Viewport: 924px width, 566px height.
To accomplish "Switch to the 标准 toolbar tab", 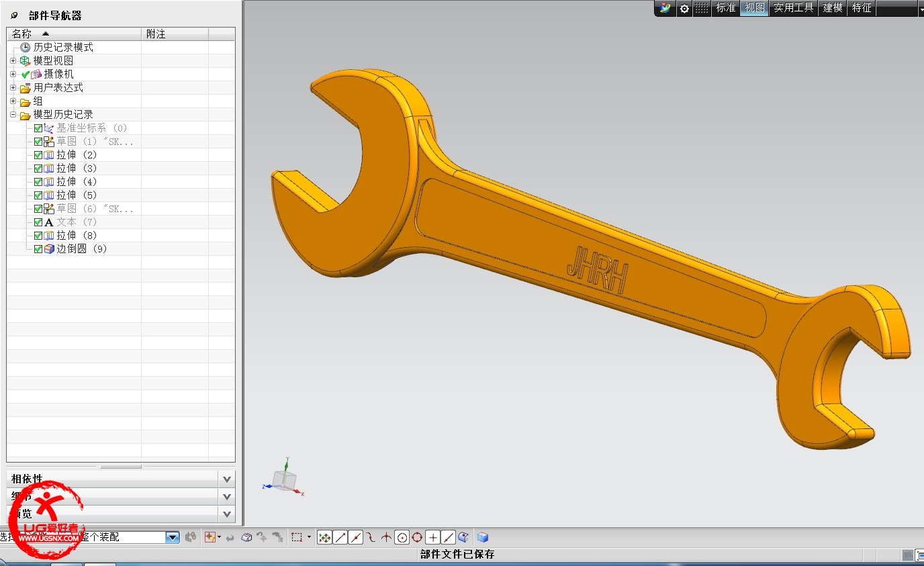I will point(726,8).
